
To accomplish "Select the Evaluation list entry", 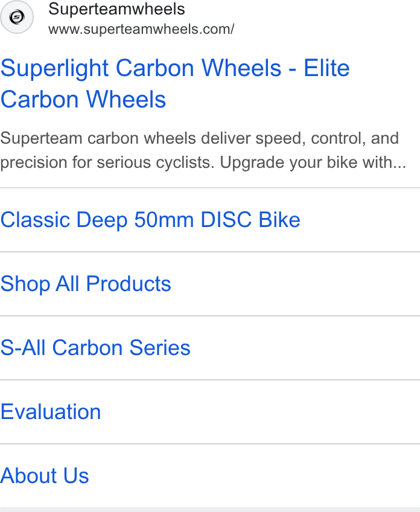I will click(210, 412).
